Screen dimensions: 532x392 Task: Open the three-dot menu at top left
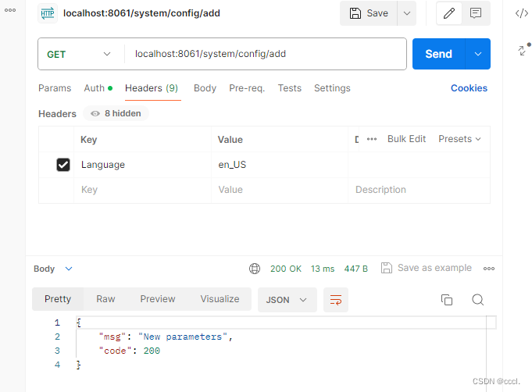10,10
